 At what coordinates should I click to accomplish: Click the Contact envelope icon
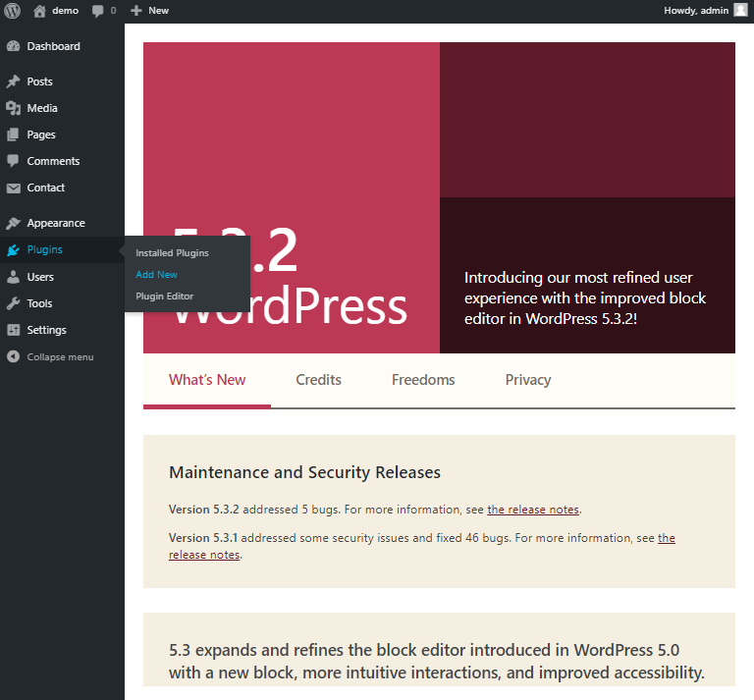tap(14, 188)
